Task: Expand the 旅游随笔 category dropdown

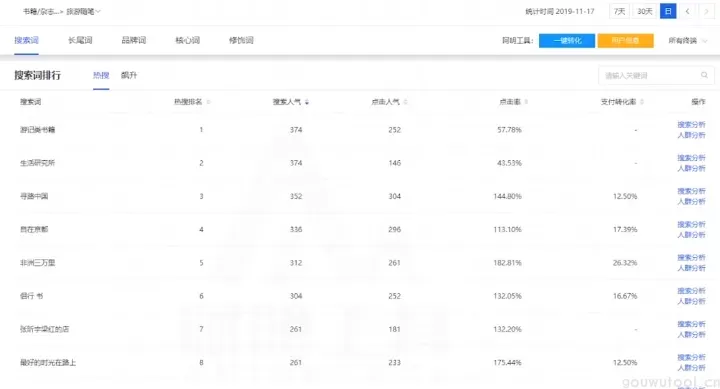Action: click(x=84, y=11)
